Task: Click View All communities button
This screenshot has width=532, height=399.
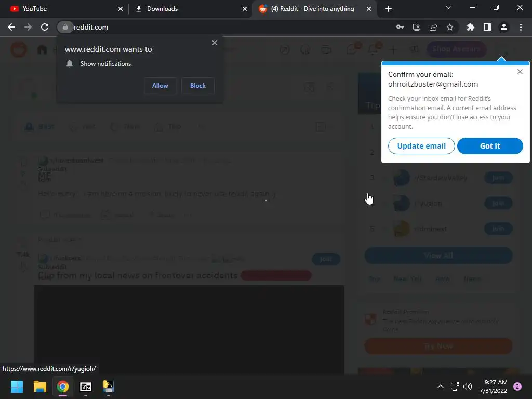Action: (438, 256)
